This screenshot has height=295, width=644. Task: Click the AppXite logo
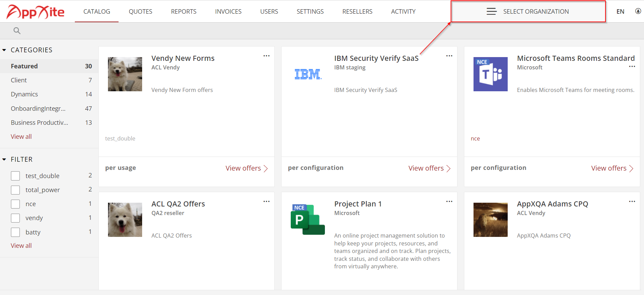point(35,12)
